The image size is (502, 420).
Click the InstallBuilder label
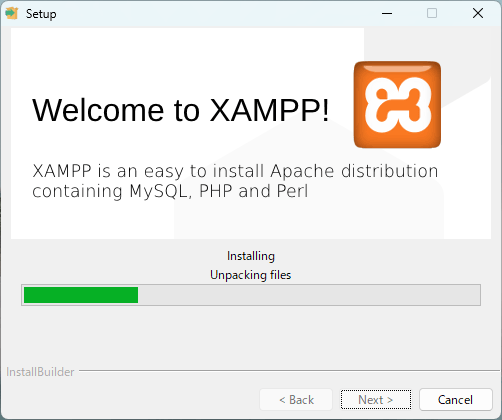(40, 372)
